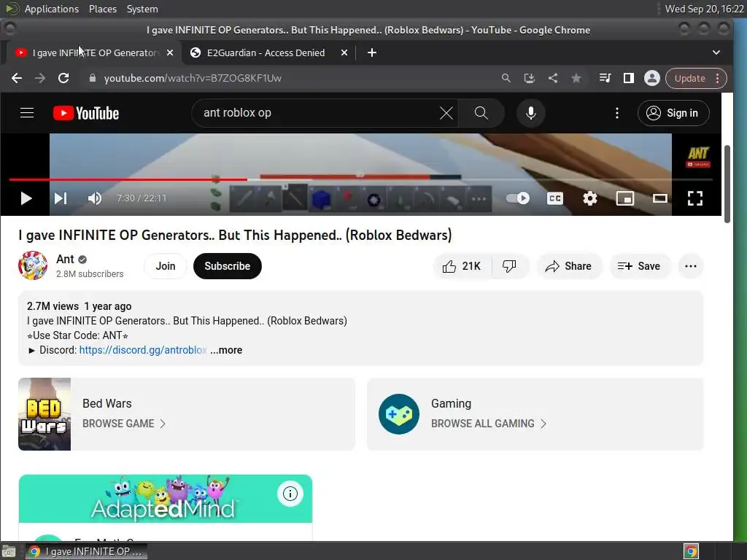747x560 pixels.
Task: Go back in Chrome
Action: [x=17, y=78]
